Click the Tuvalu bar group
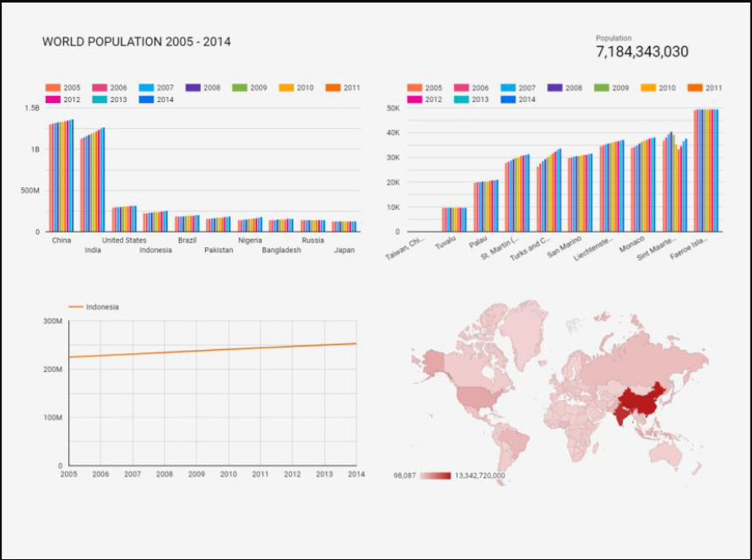The image size is (752, 560). (x=454, y=219)
